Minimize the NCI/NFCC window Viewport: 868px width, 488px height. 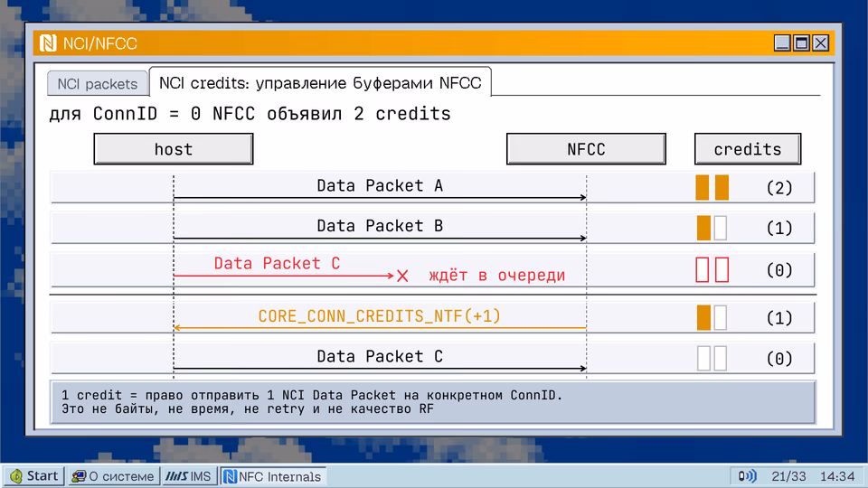(x=781, y=42)
